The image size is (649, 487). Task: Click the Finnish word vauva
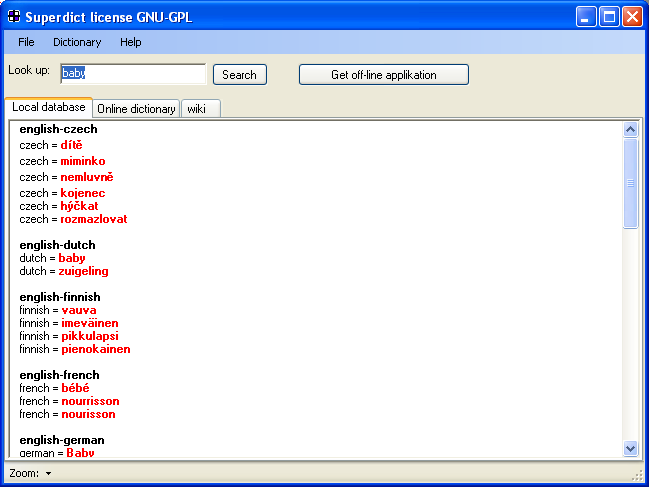[79, 310]
